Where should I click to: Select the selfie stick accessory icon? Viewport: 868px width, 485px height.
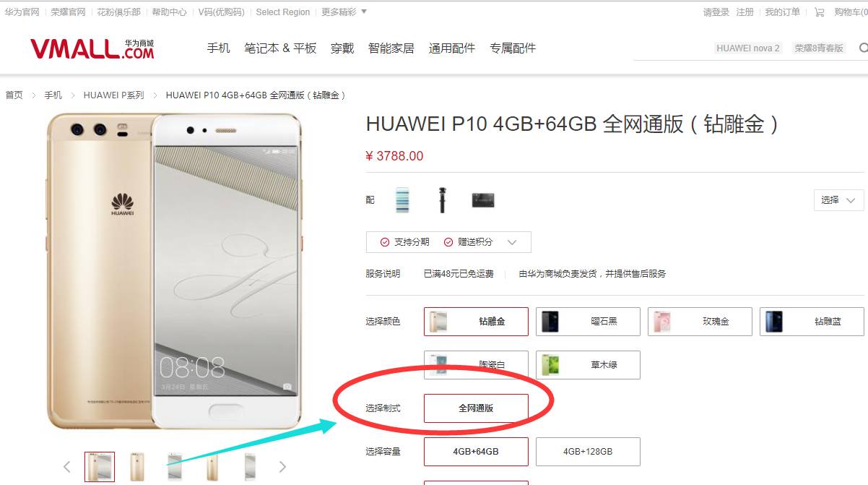coord(441,200)
